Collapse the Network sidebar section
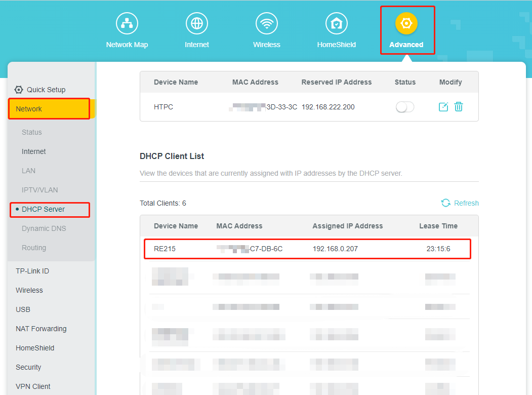 click(x=29, y=108)
